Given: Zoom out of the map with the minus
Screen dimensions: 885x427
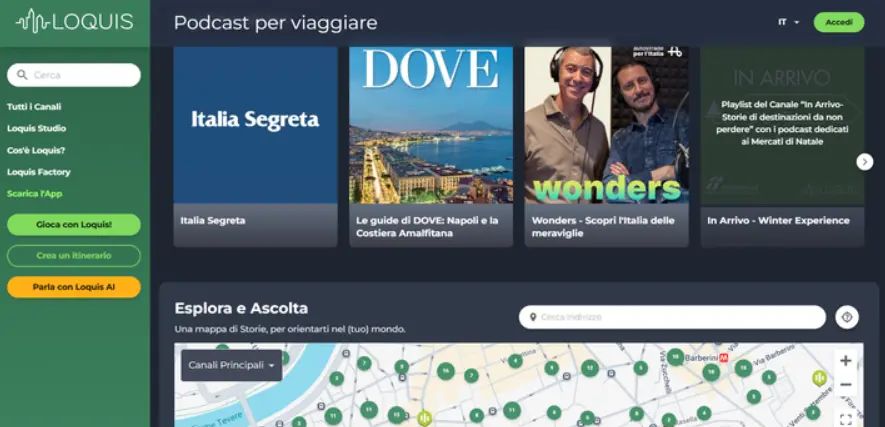Looking at the screenshot, I should [845, 385].
